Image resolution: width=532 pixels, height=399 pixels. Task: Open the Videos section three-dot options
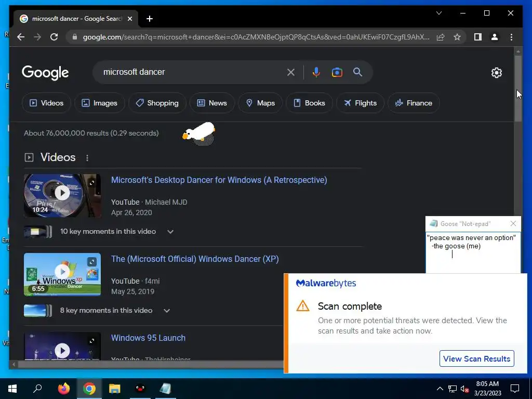click(x=87, y=158)
